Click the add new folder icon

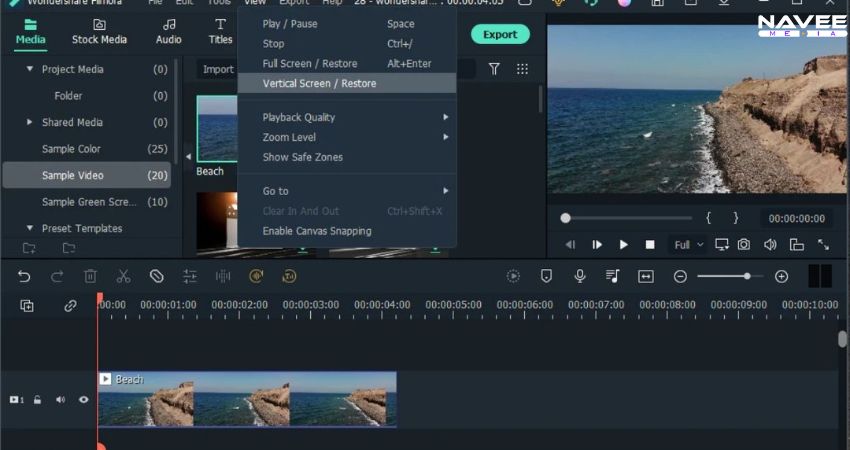coord(29,248)
